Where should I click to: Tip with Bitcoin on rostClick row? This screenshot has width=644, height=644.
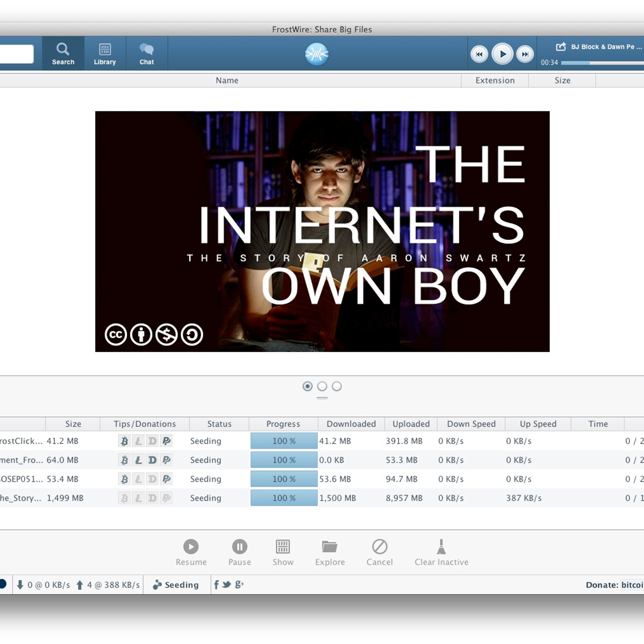point(124,441)
